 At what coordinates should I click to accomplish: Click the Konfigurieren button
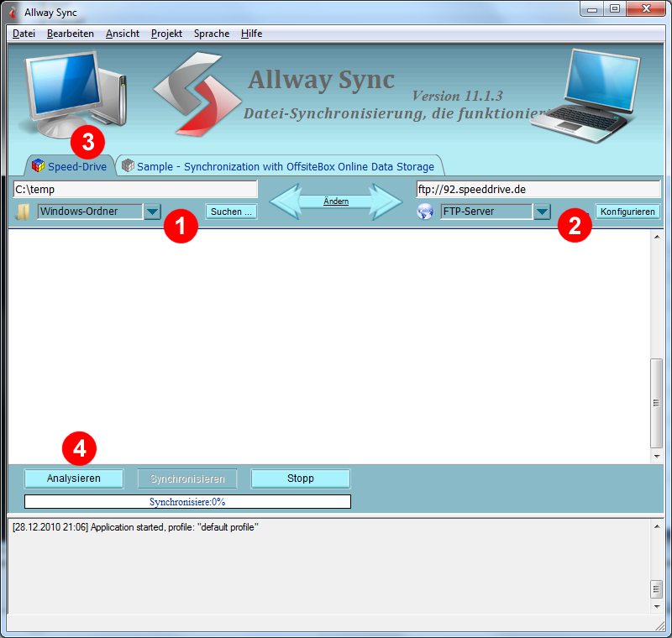(627, 212)
